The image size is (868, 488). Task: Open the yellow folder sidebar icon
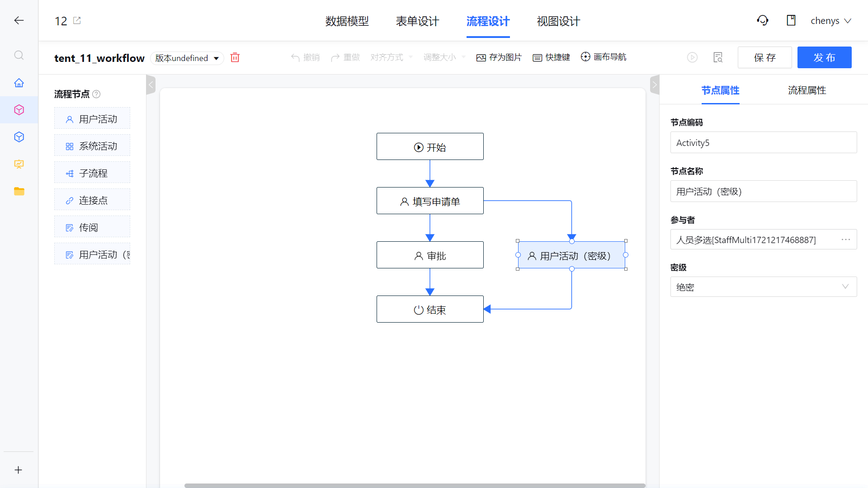click(19, 191)
